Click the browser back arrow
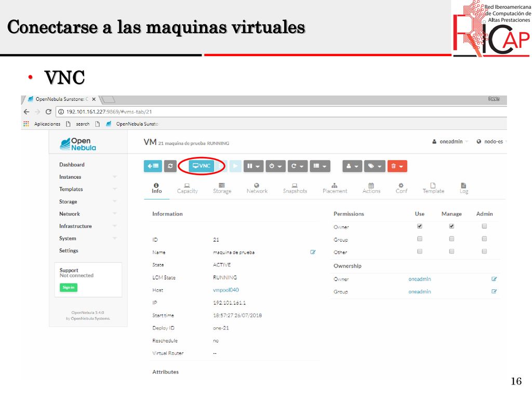This screenshot has width=532, height=399. [x=26, y=112]
